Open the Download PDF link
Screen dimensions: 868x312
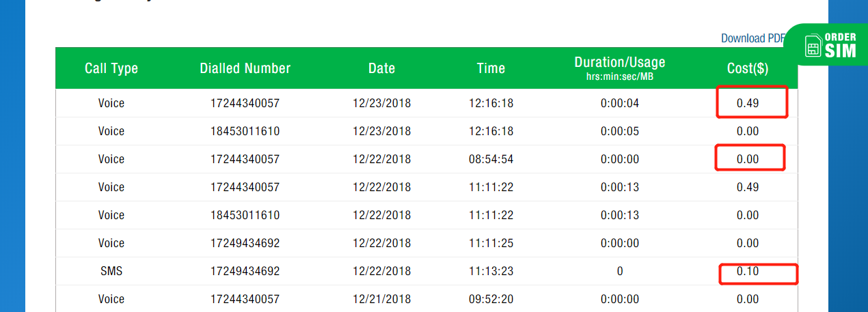[x=752, y=38]
